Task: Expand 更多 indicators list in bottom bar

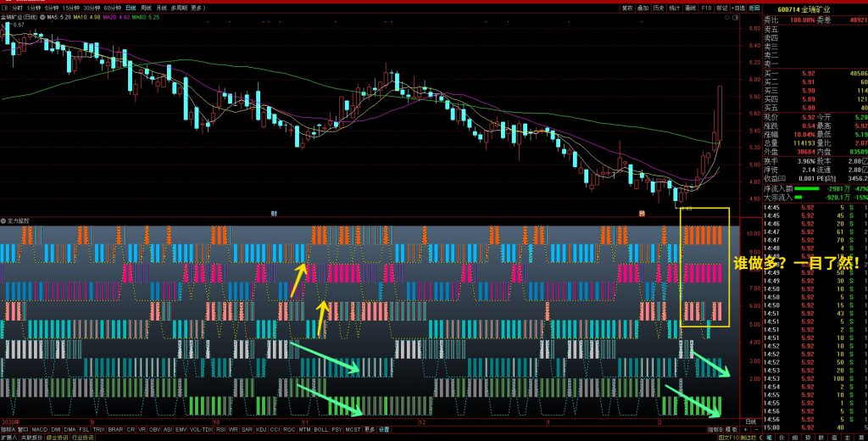Action: (x=370, y=429)
